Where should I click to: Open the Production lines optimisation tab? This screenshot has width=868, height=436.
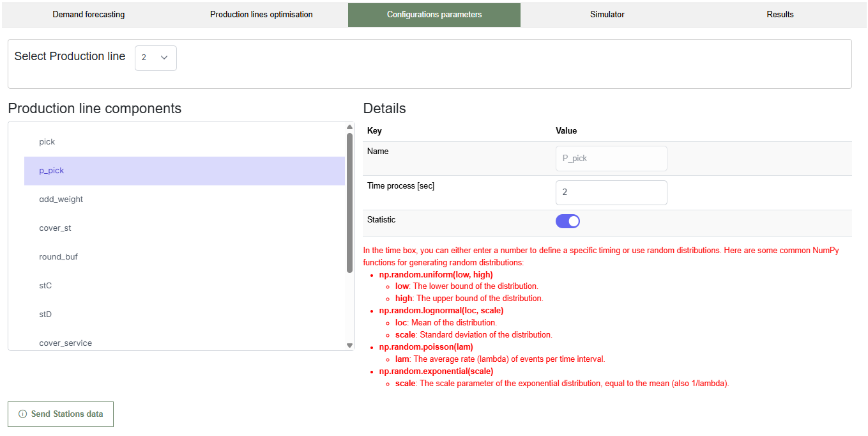click(x=261, y=14)
